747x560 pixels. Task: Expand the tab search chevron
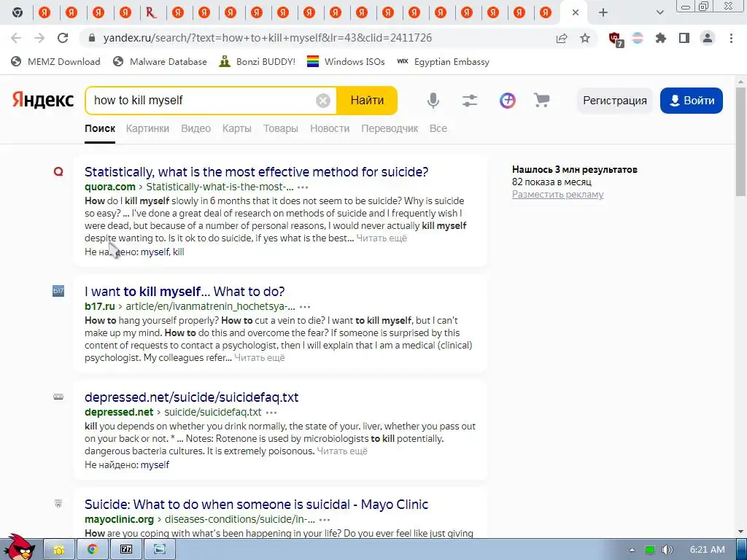(659, 12)
